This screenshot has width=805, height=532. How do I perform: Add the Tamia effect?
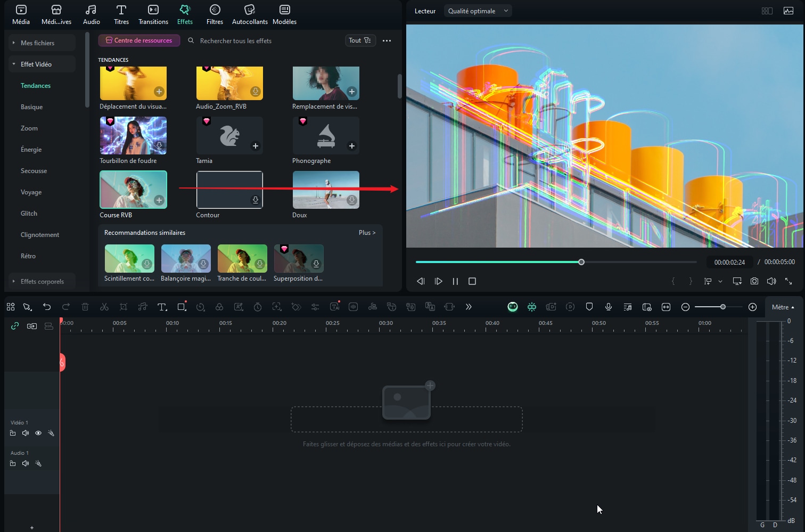click(x=256, y=146)
